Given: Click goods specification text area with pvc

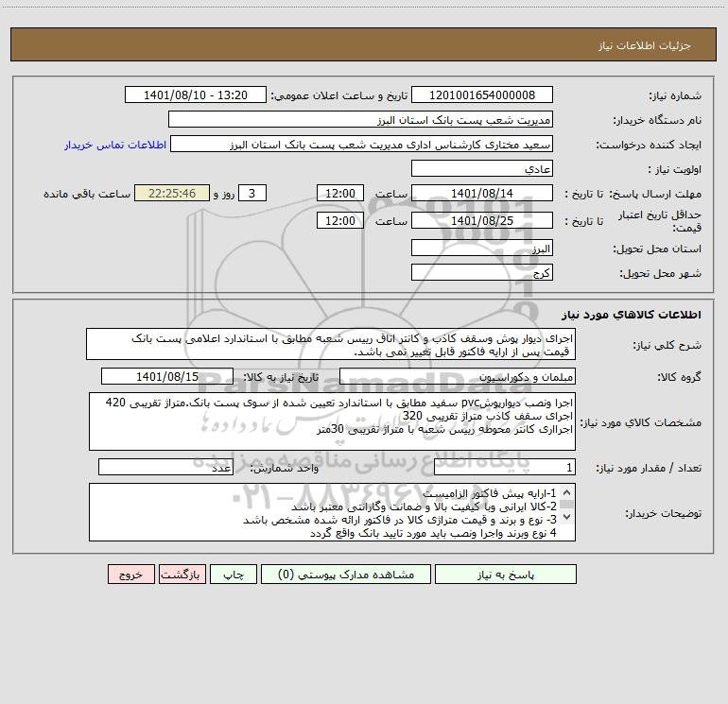Looking at the screenshot, I should tap(332, 421).
